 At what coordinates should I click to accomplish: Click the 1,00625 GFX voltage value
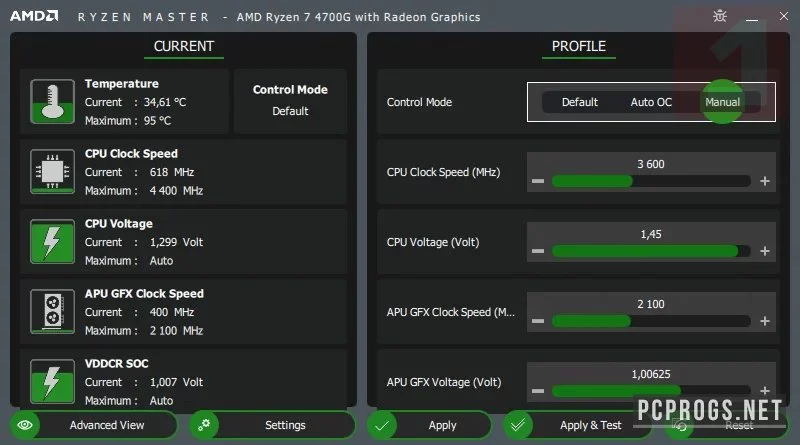pyautogui.click(x=651, y=374)
